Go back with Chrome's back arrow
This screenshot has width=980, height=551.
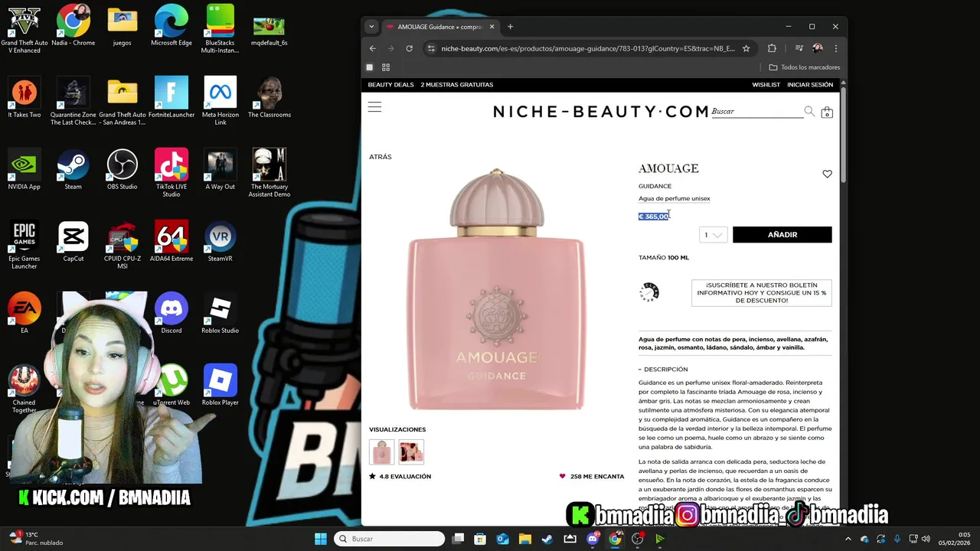pyautogui.click(x=373, y=48)
